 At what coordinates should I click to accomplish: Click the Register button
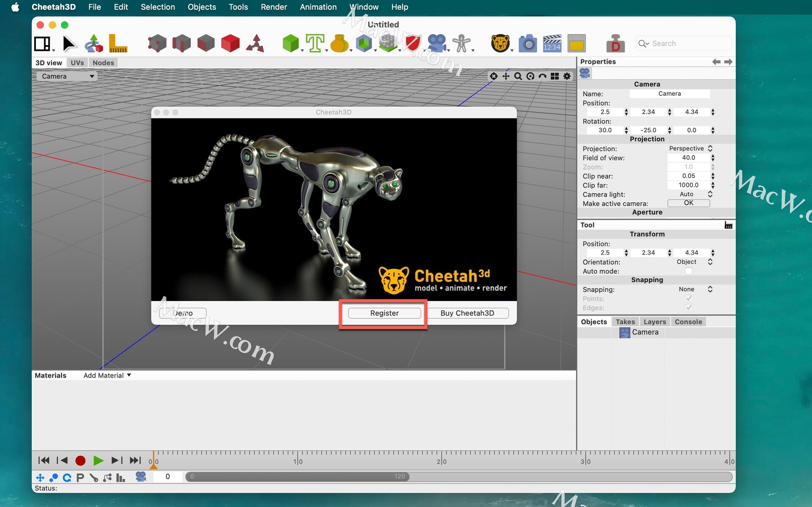(384, 313)
